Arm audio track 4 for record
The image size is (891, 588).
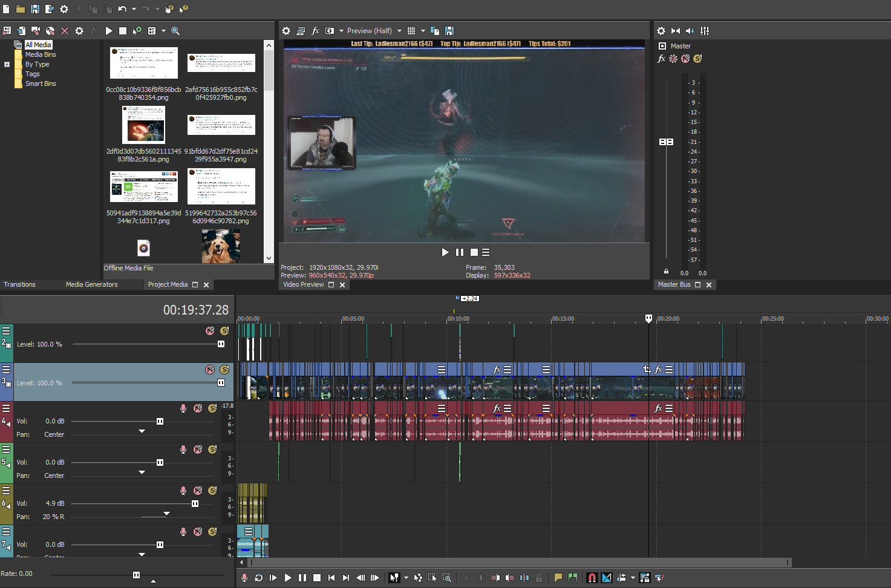coord(183,408)
